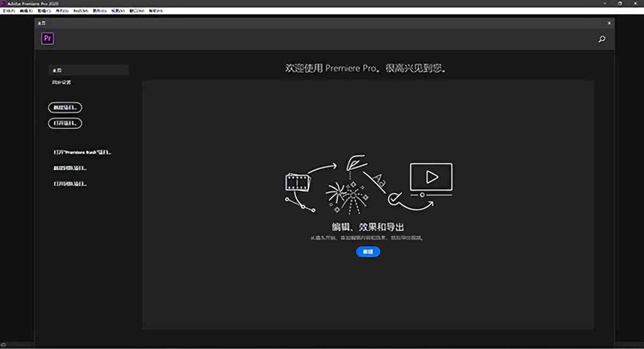Viewport: 644px width, 349px height.
Task: Click the blue 新建 button under illustration
Action: tap(368, 251)
